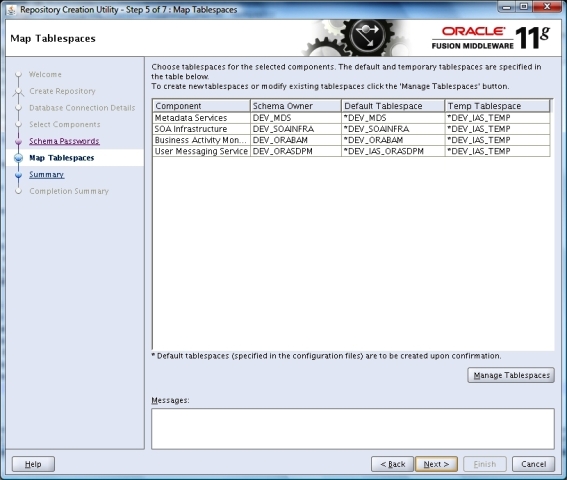The height and width of the screenshot is (480, 567).
Task: Open the Manage Tablespaces dialog
Action: point(511,375)
